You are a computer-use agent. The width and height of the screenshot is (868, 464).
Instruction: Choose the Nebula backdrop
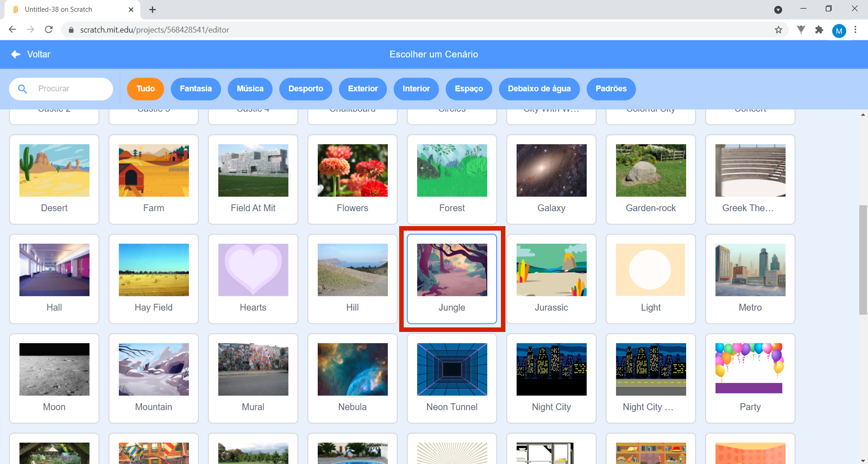click(x=353, y=379)
